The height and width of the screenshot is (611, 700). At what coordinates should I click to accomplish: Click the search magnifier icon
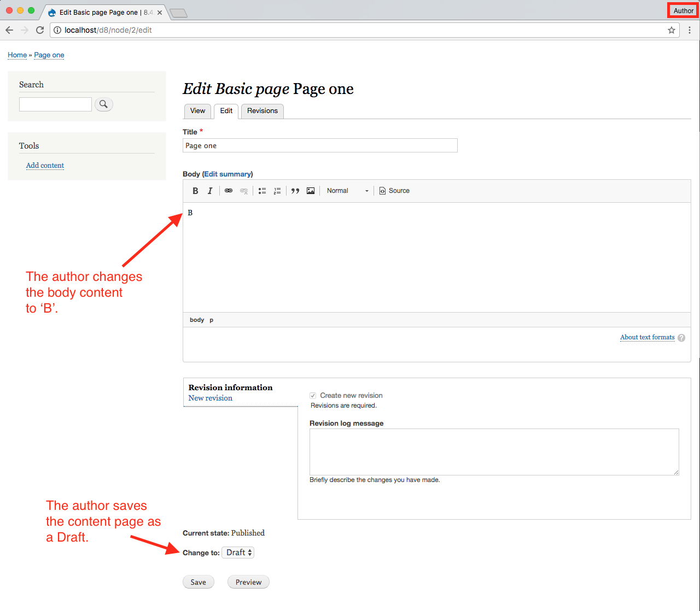(x=103, y=104)
